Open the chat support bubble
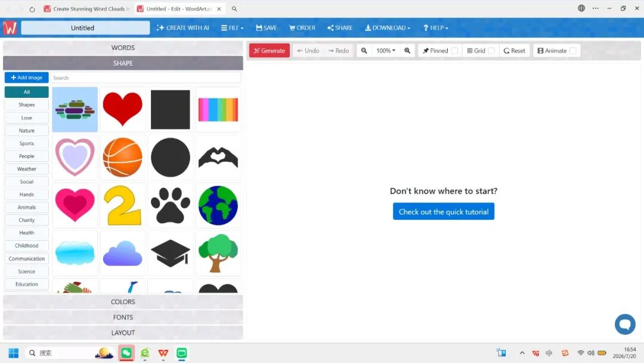 coord(625,324)
